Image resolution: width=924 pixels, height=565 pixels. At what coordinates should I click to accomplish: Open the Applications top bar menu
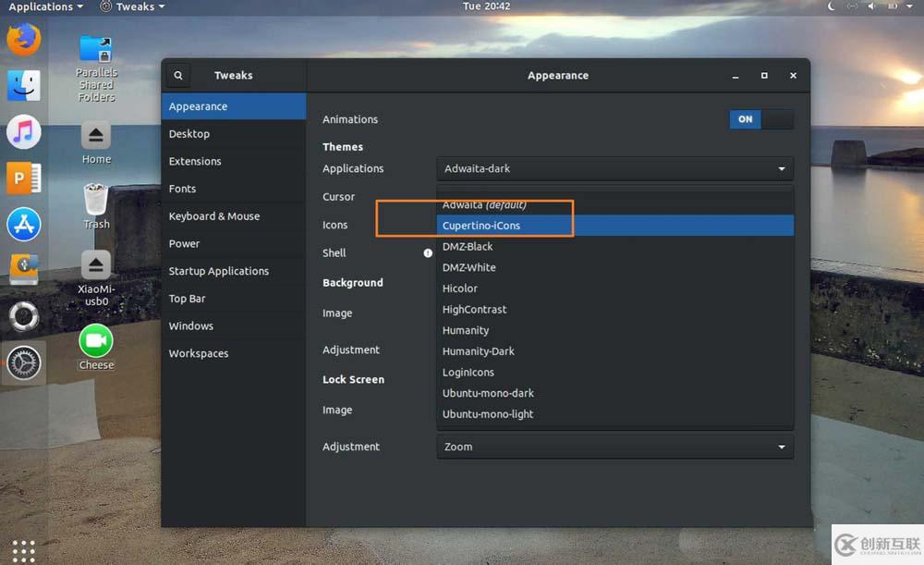[45, 6]
